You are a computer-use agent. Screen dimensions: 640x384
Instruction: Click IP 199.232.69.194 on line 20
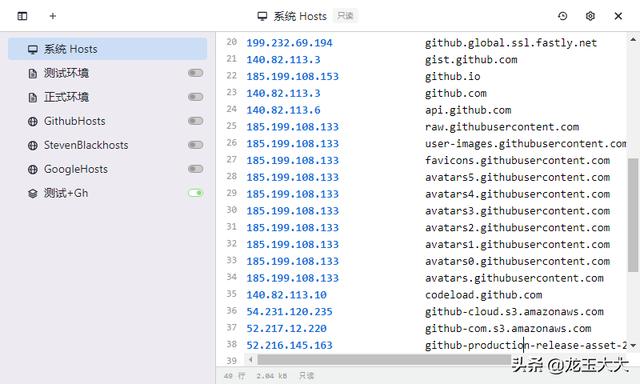click(289, 43)
